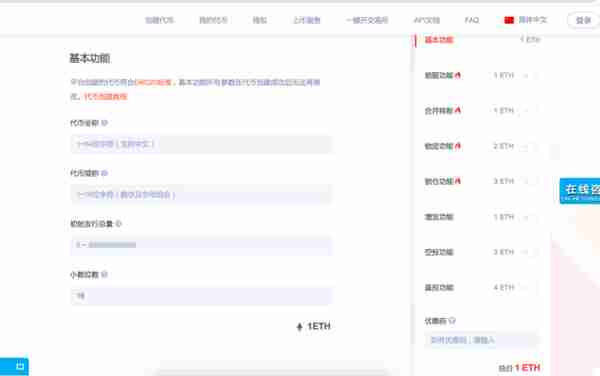Screen dimensions: 600x376
Task: Open the FAQ menu item
Action: tap(471, 20)
